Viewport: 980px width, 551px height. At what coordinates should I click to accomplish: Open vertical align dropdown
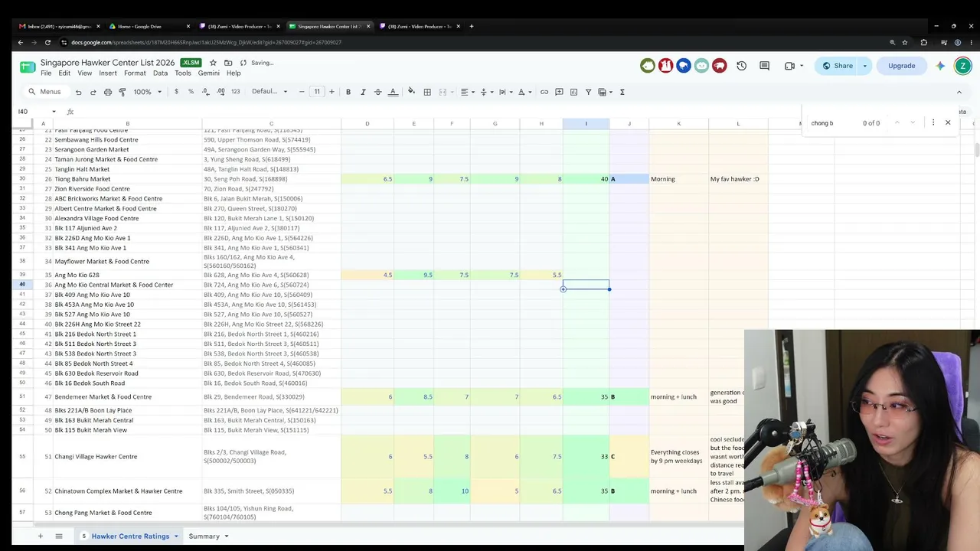pyautogui.click(x=485, y=92)
